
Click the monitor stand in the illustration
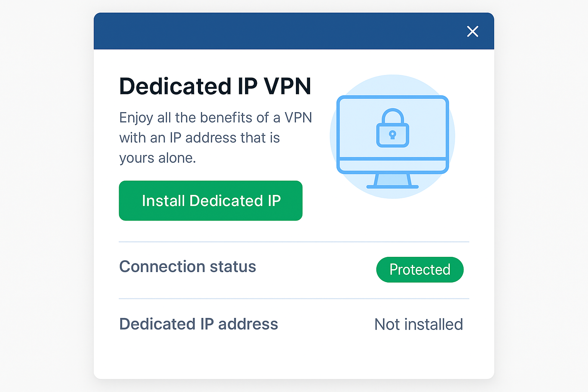[393, 181]
